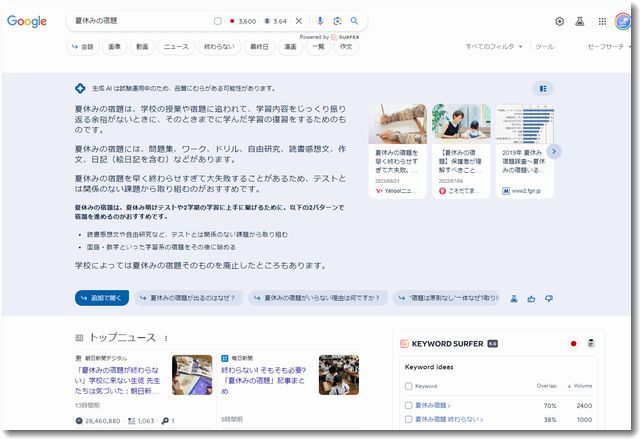Click the flask icon beside thumbs up

coord(514,299)
